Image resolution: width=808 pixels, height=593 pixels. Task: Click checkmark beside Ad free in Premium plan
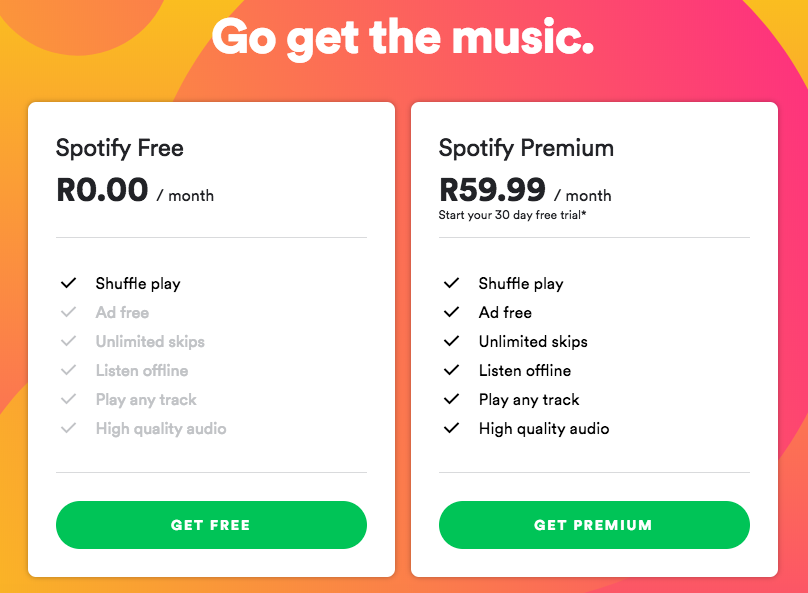[x=451, y=312]
